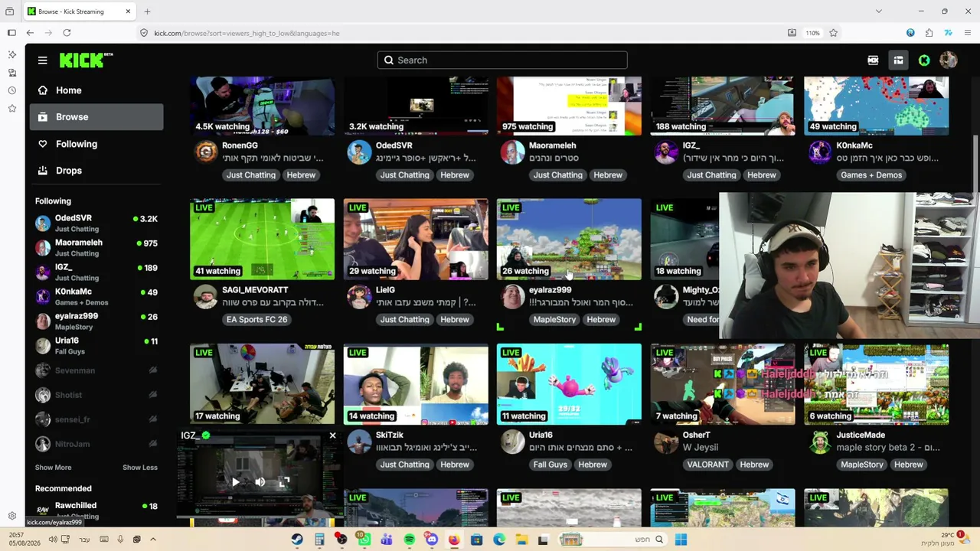Go to the Kick logo homepage

[x=86, y=60]
